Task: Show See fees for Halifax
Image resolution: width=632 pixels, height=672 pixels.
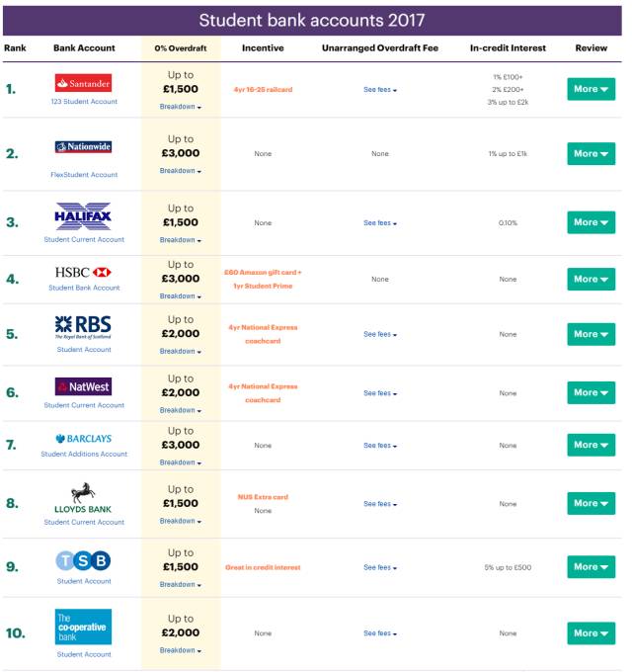Action: 380,223
